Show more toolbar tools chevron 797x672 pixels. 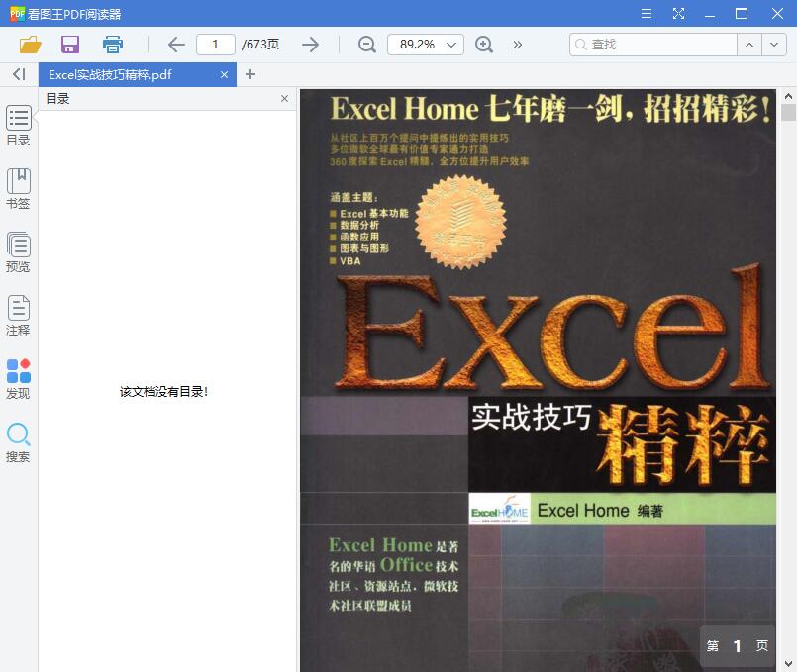518,45
